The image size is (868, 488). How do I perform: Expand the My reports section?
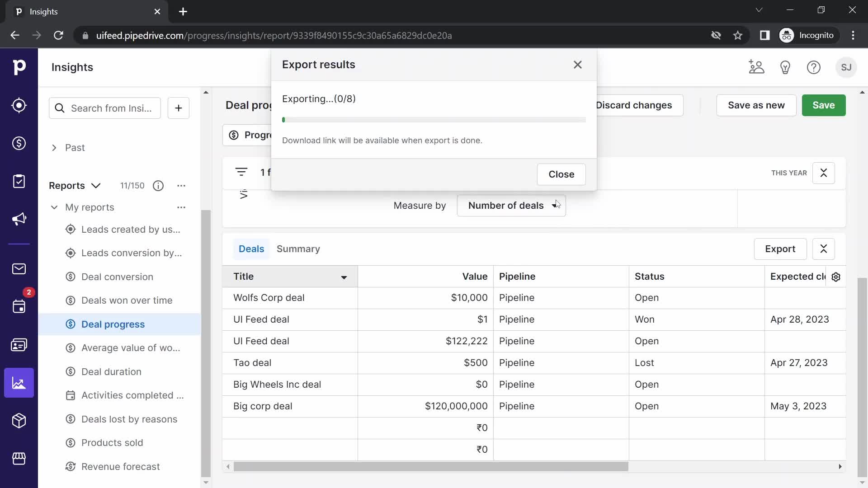tap(54, 207)
